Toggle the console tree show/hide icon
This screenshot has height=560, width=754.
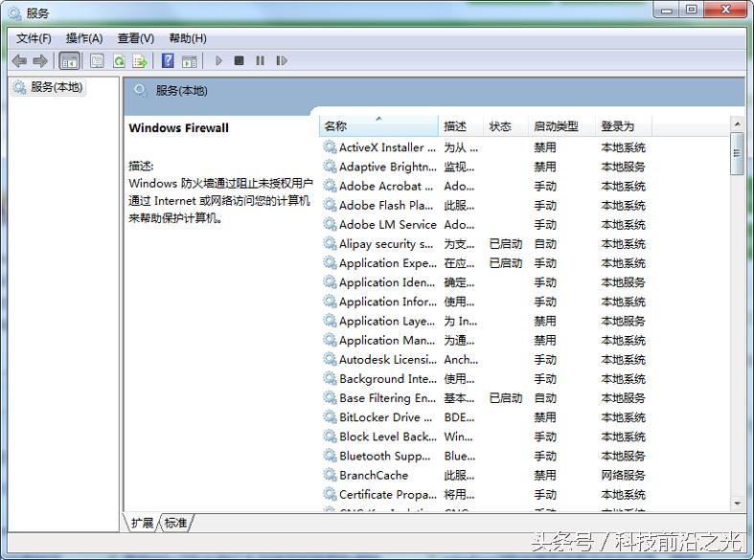[69, 61]
